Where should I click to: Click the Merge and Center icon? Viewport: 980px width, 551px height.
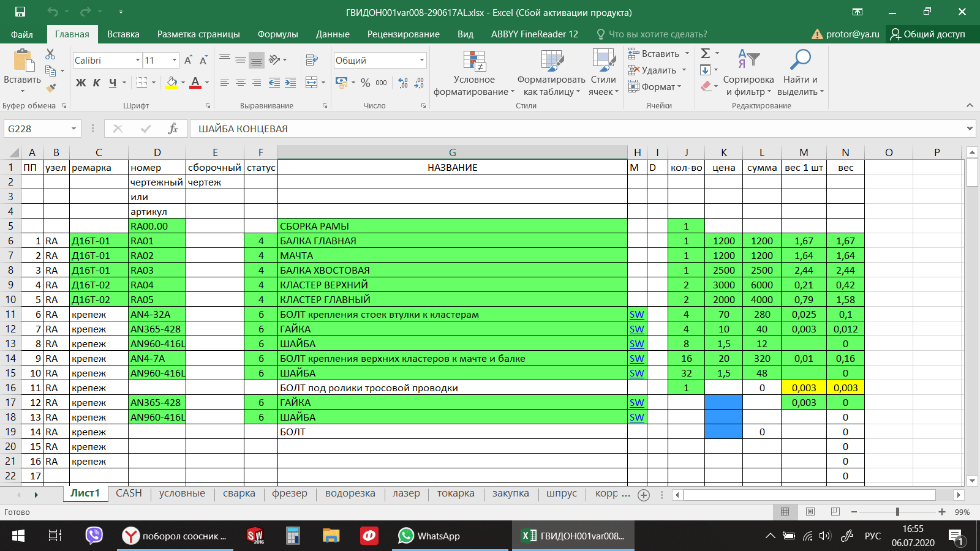(x=312, y=83)
